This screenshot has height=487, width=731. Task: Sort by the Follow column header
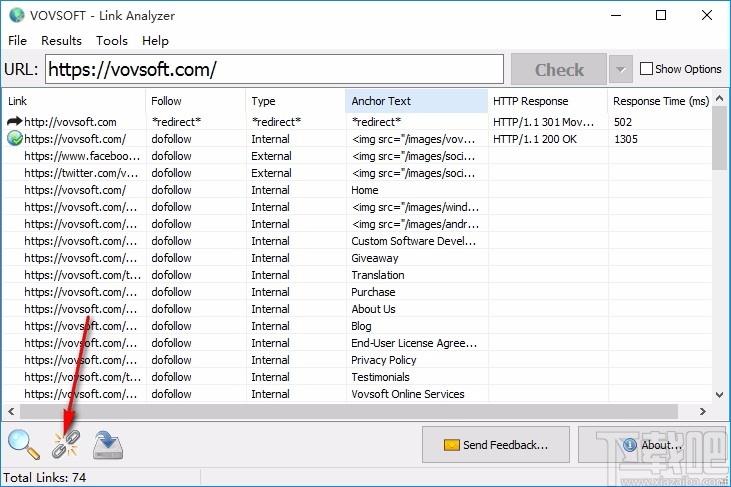tap(196, 101)
